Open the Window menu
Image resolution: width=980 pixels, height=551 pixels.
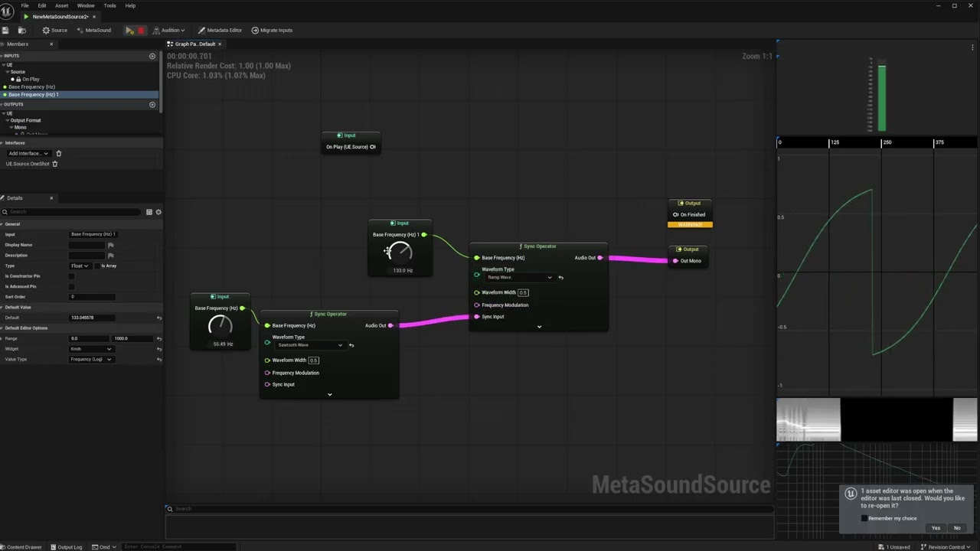point(86,5)
